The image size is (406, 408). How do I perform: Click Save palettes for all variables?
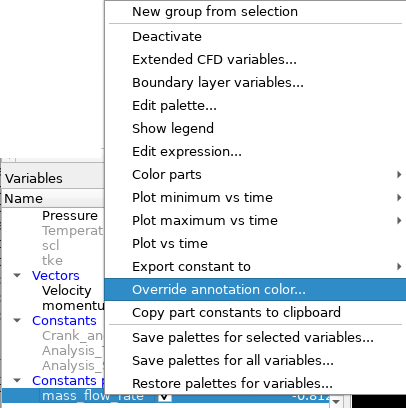point(255,360)
